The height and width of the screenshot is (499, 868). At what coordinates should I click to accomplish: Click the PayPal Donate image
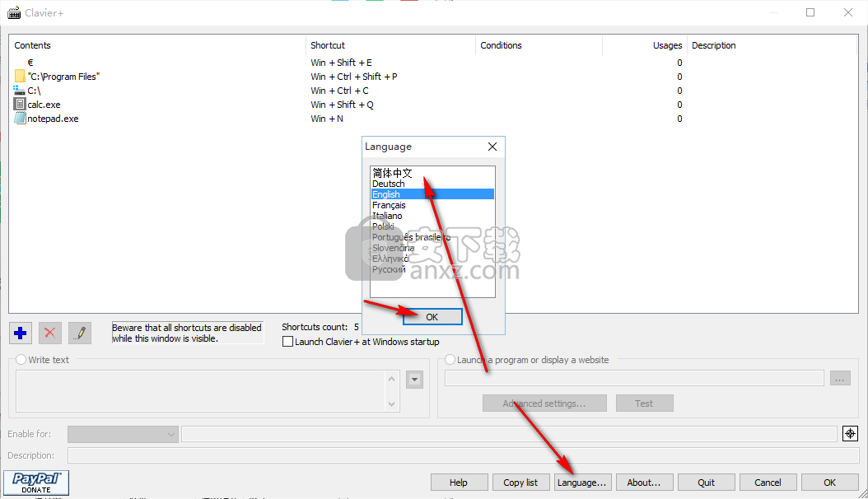[x=36, y=483]
